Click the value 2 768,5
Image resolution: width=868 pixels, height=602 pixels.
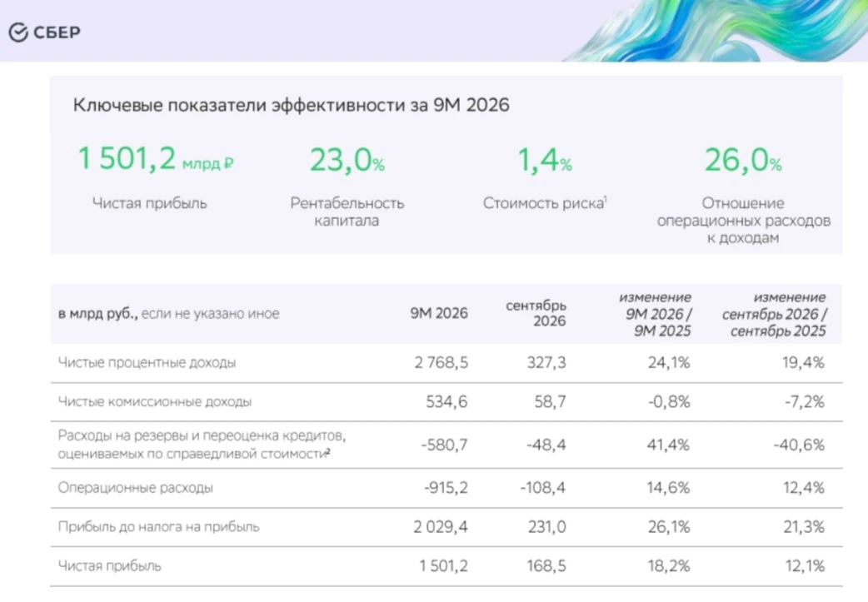pyautogui.click(x=441, y=362)
